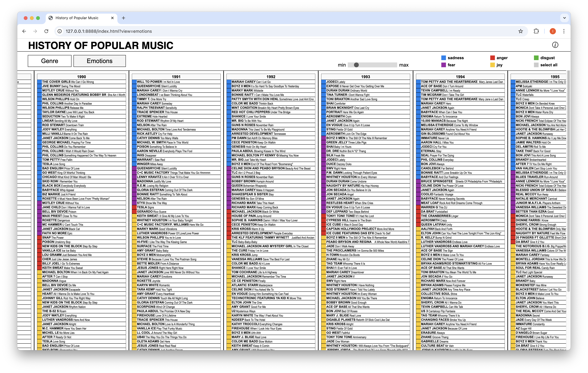This screenshot has height=373, width=588.
Task: Select Tina Turner I Dont Wanna Fight
Action: click(x=365, y=95)
